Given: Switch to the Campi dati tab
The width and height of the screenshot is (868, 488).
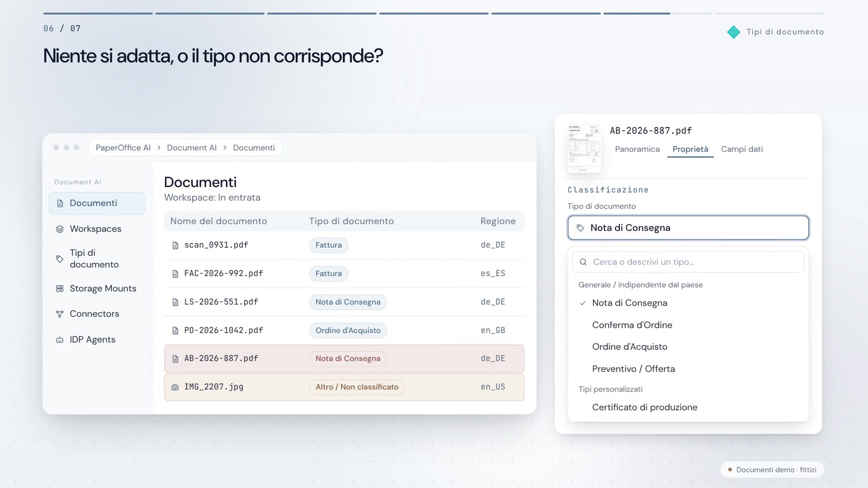Looking at the screenshot, I should pos(742,149).
